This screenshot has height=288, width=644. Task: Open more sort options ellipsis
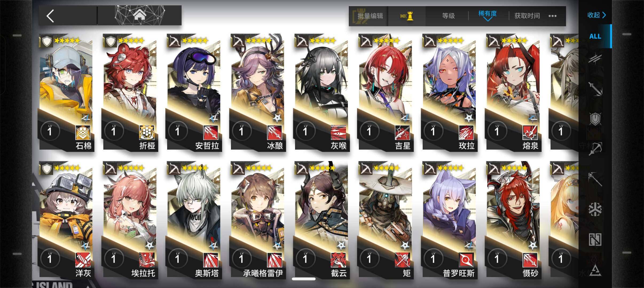(x=552, y=16)
